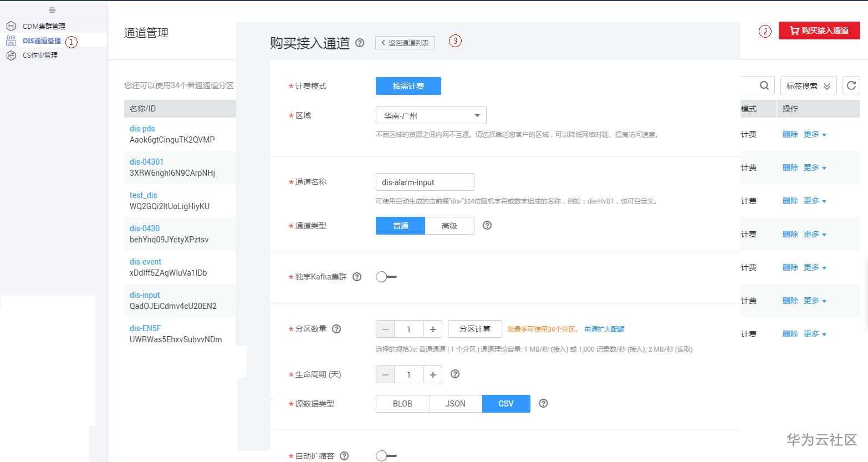Open DIS通道管理 in the sidebar
This screenshot has height=462, width=868.
pyautogui.click(x=42, y=40)
